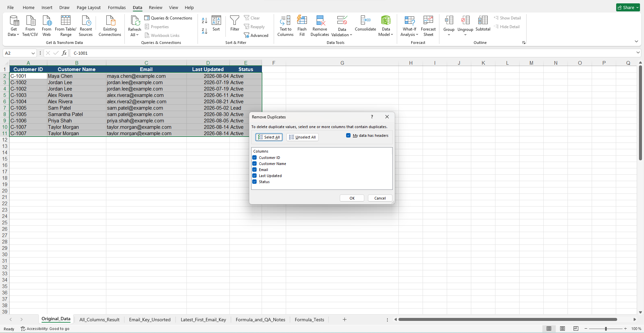Switch to Page Break Preview view
This screenshot has height=333, width=644.
tap(576, 329)
